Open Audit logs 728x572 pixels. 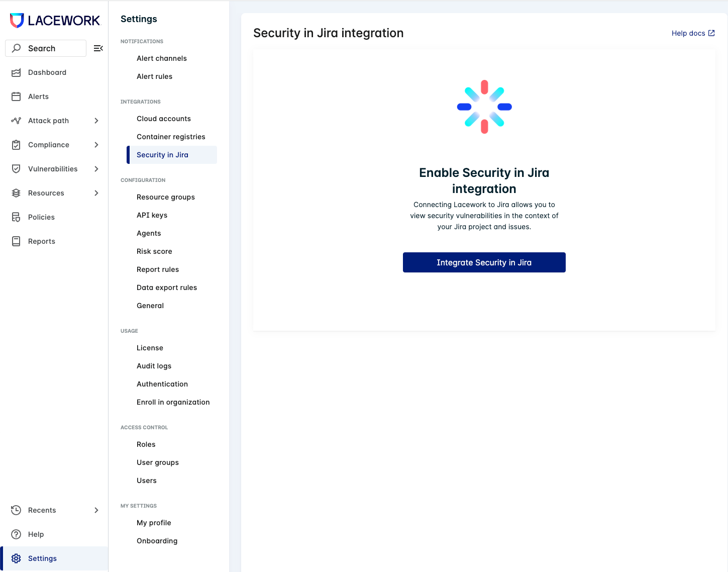tap(154, 366)
